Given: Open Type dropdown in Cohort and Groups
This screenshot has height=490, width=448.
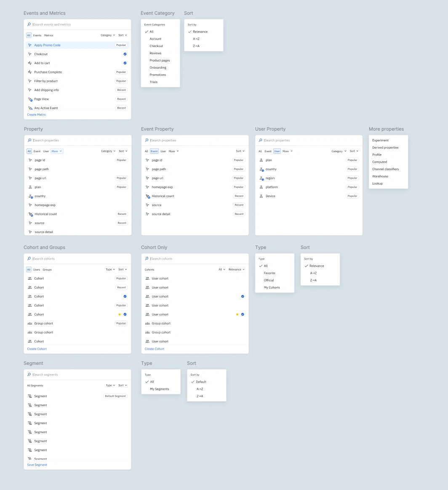Looking at the screenshot, I should (110, 270).
